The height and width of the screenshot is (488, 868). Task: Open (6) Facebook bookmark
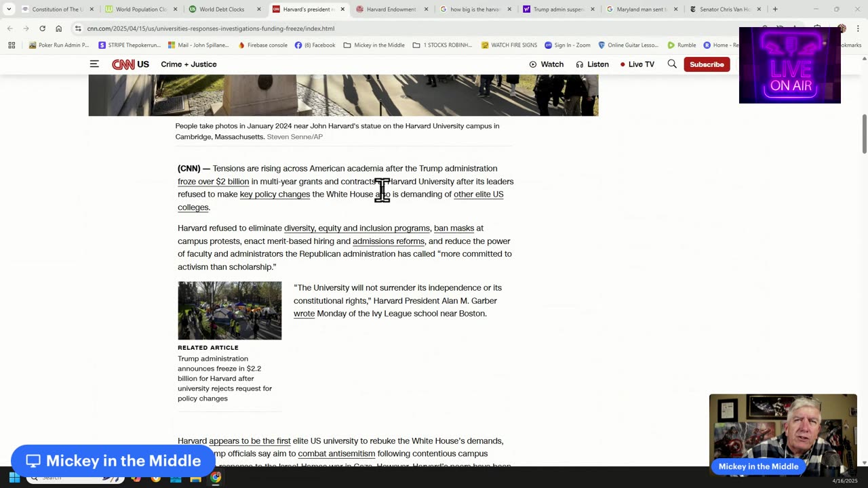(315, 45)
